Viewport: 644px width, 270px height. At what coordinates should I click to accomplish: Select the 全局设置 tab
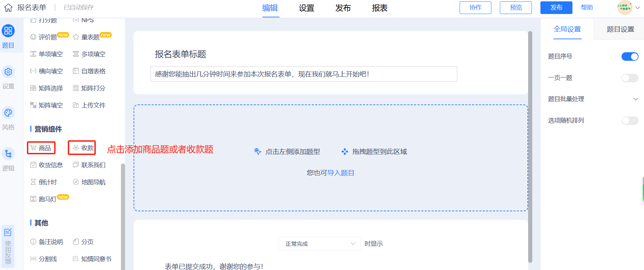pyautogui.click(x=567, y=29)
